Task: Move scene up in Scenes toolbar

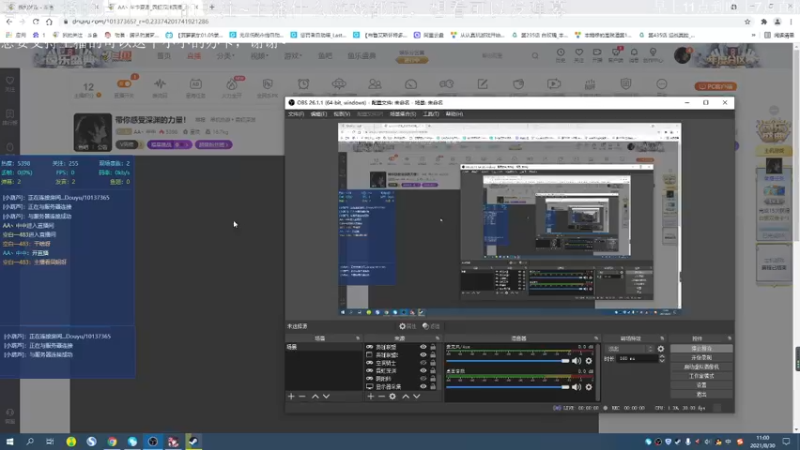Action: 315,396
